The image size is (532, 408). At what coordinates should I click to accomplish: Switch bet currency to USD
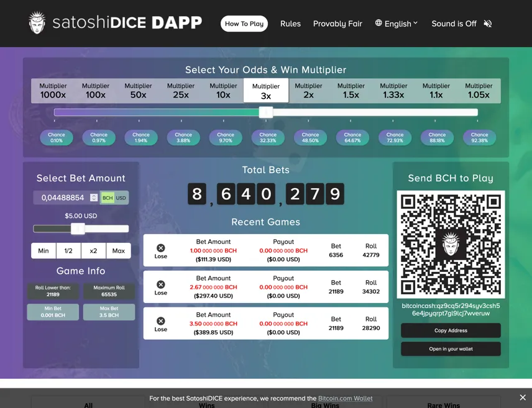[x=121, y=197]
